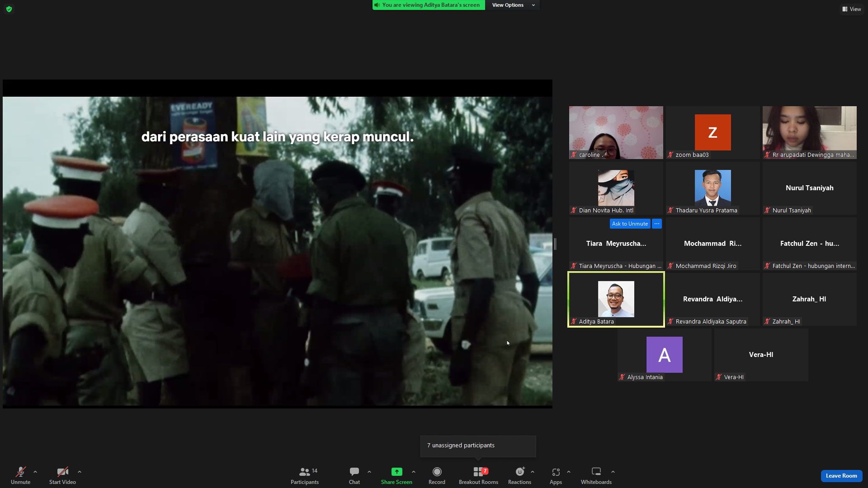The width and height of the screenshot is (868, 488).
Task: Click muted mic icon on Alyssa Intania's tile
Action: point(623,377)
